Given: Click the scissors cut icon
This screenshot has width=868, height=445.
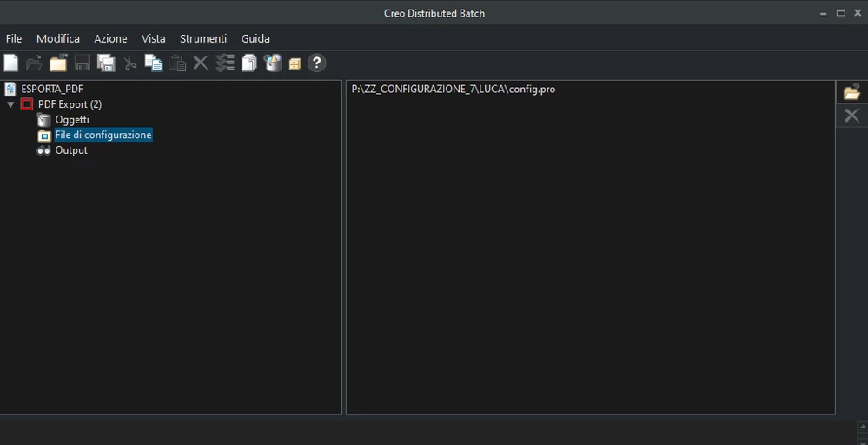Looking at the screenshot, I should [x=130, y=63].
